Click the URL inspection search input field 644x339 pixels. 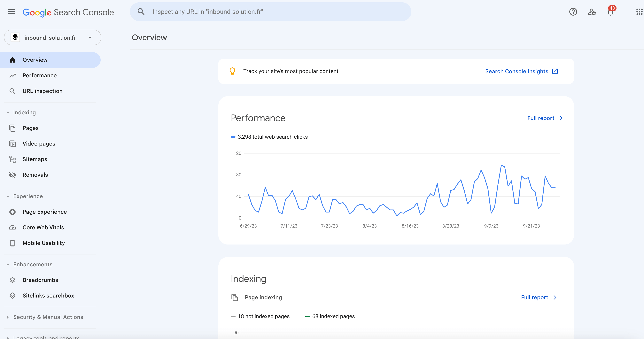click(x=271, y=11)
